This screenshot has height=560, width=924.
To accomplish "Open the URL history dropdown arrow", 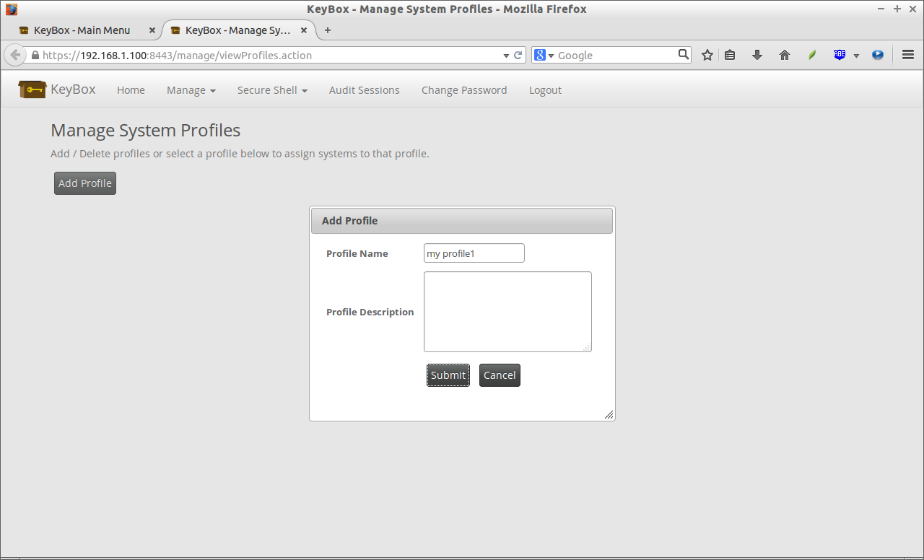I will pyautogui.click(x=506, y=56).
